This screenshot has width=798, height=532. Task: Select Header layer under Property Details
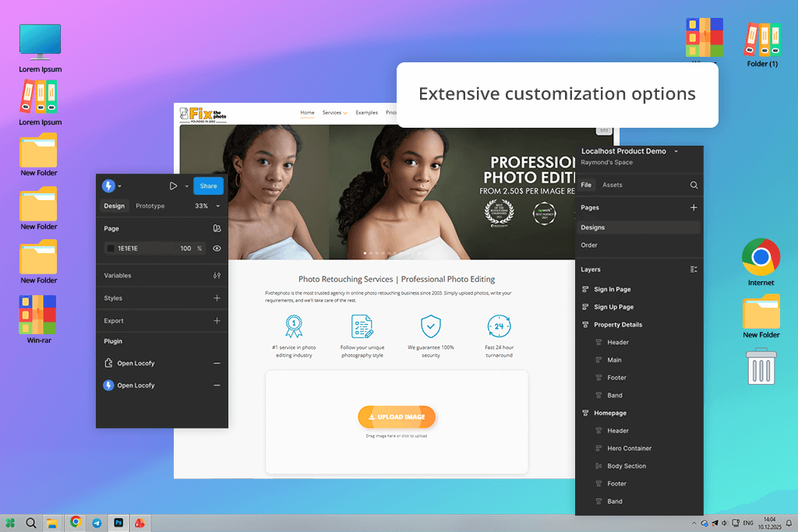[x=618, y=342]
